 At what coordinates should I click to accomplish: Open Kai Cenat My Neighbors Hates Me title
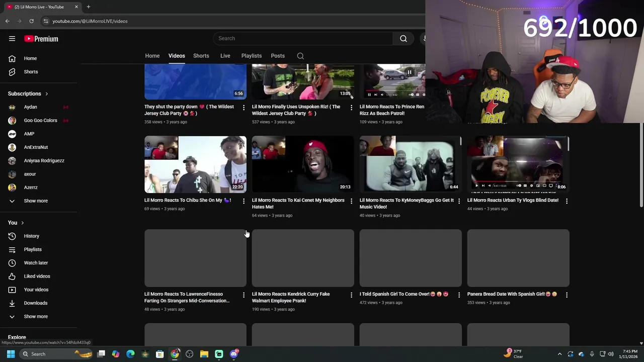(x=298, y=204)
